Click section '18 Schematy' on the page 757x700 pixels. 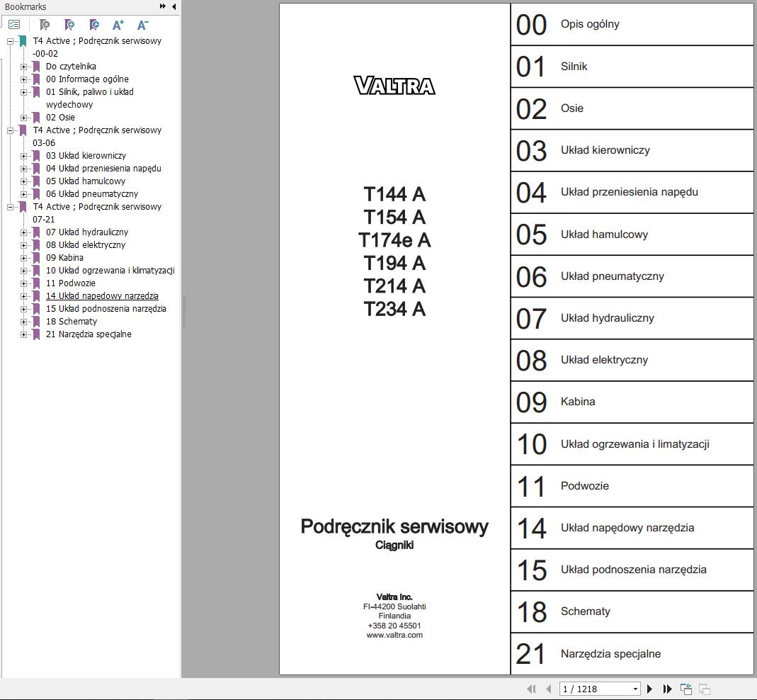click(x=632, y=611)
